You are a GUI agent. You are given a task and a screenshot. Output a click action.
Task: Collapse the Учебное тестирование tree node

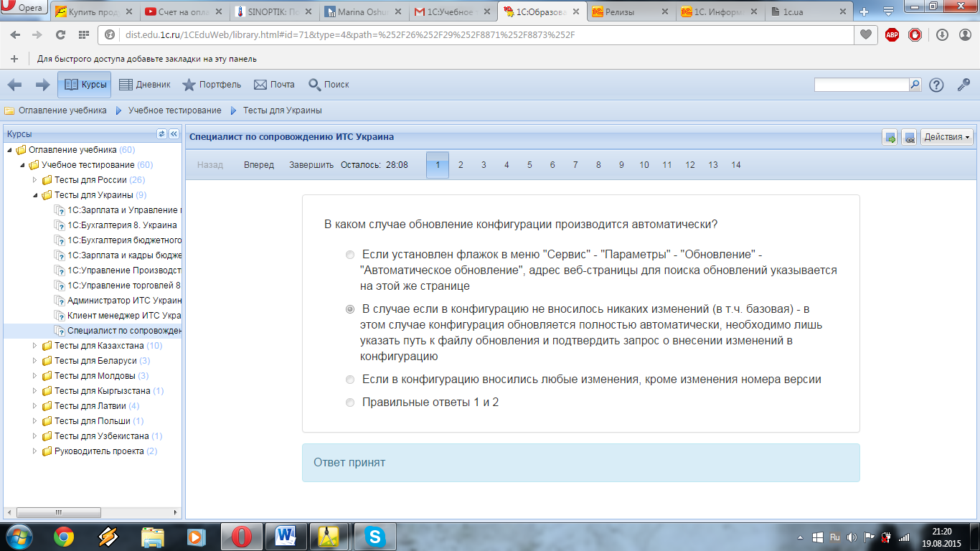(x=23, y=165)
